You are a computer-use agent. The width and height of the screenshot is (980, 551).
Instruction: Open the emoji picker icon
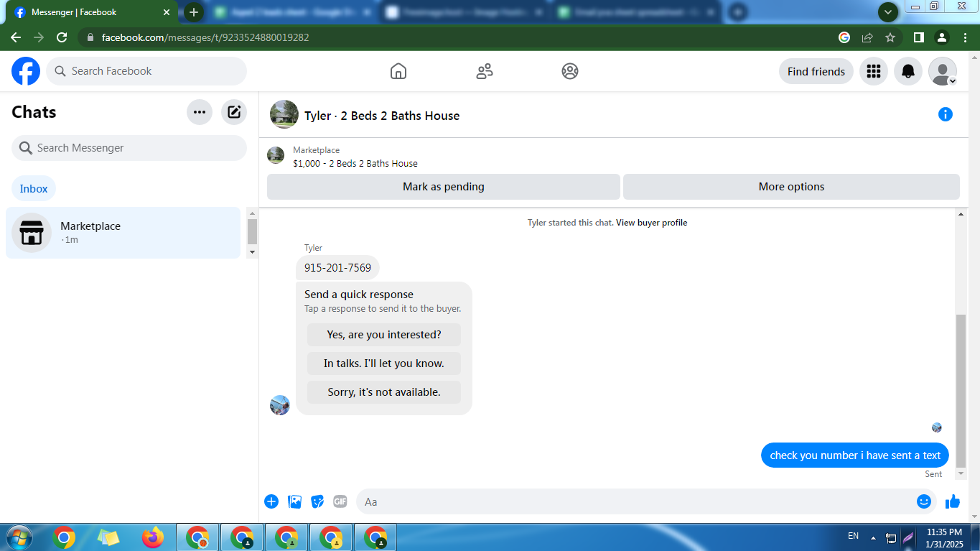click(x=924, y=501)
